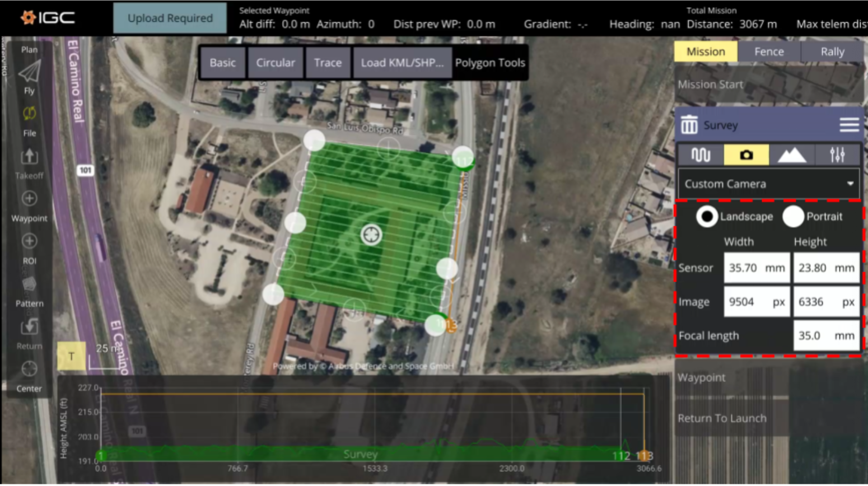Toggle the yellow T button on map
The width and height of the screenshot is (868, 486).
click(x=71, y=356)
